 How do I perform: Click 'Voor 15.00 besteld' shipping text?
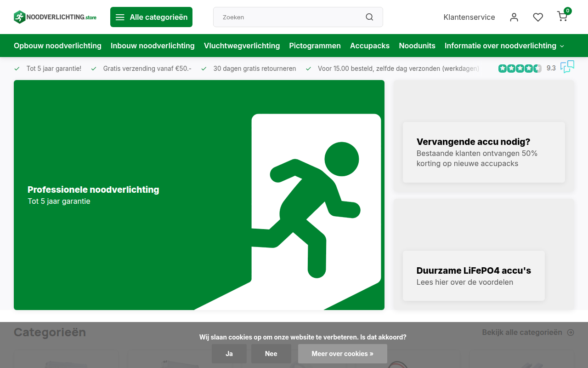(398, 69)
